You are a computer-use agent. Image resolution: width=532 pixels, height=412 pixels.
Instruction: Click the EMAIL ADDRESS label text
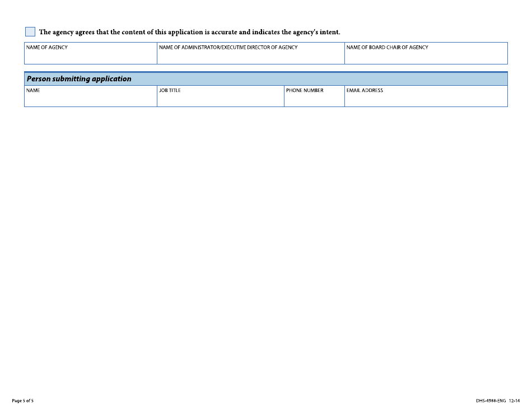coord(365,90)
